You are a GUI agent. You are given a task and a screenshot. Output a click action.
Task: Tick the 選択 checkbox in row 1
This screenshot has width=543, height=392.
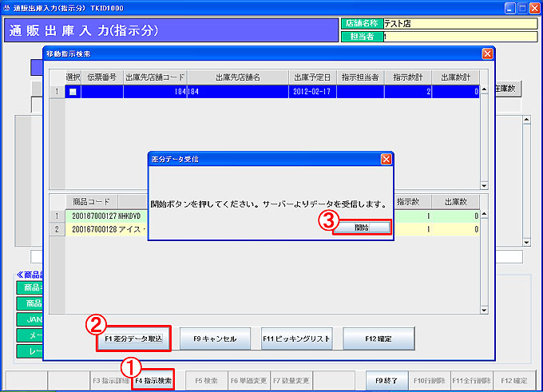[x=73, y=92]
